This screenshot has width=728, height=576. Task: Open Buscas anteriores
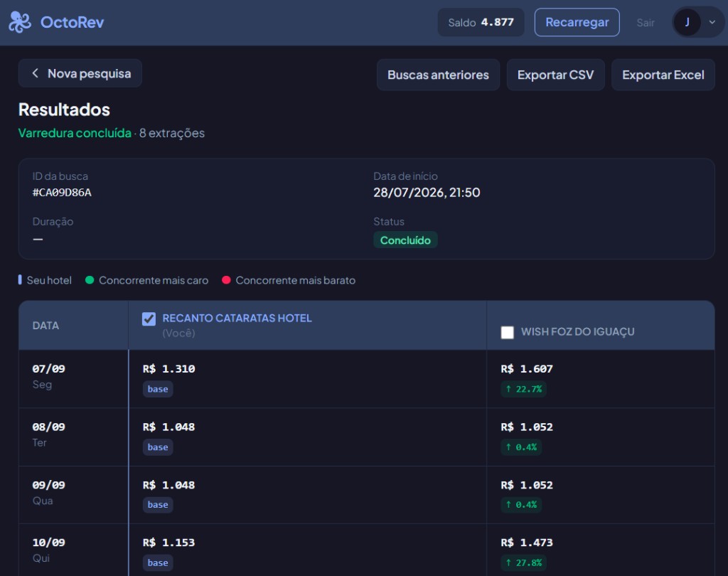tap(438, 75)
